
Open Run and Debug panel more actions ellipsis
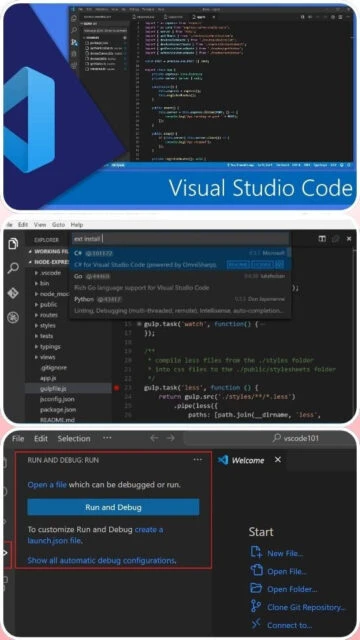click(198, 460)
